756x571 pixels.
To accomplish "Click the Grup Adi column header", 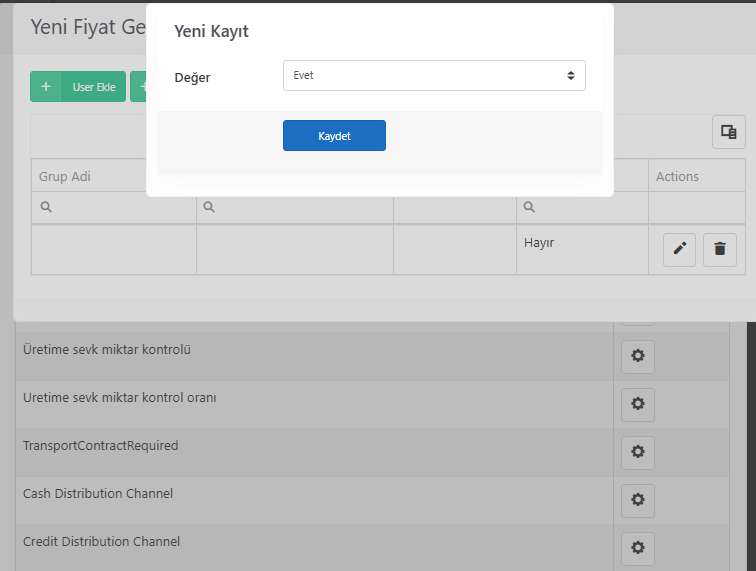I will (89, 177).
